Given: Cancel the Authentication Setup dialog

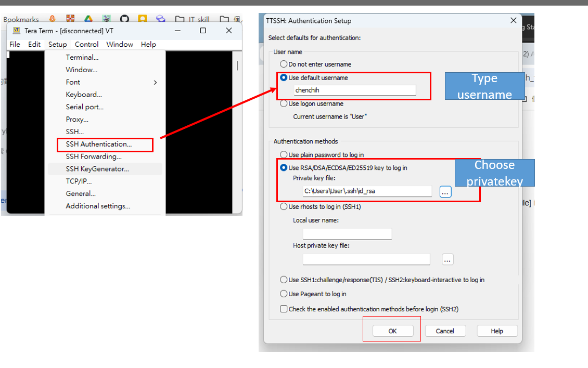Looking at the screenshot, I should click(445, 331).
